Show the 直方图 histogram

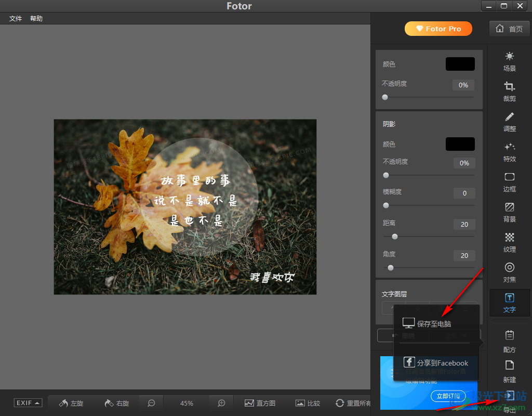[x=260, y=403]
